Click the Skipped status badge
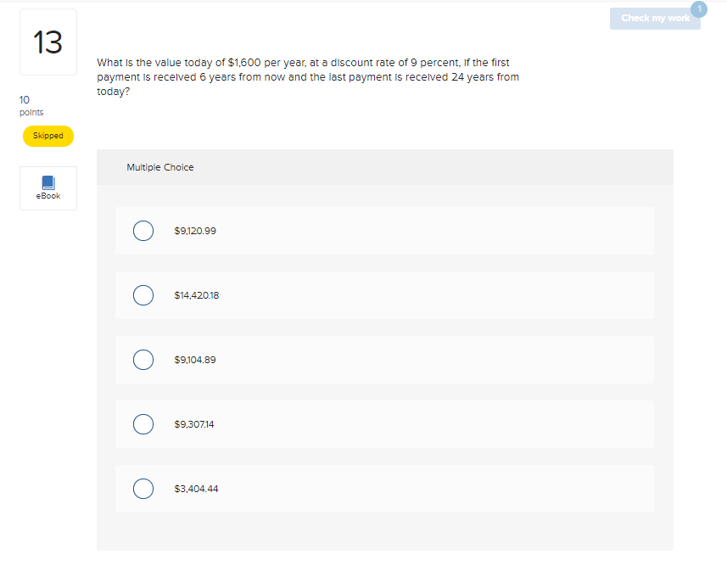 tap(48, 136)
